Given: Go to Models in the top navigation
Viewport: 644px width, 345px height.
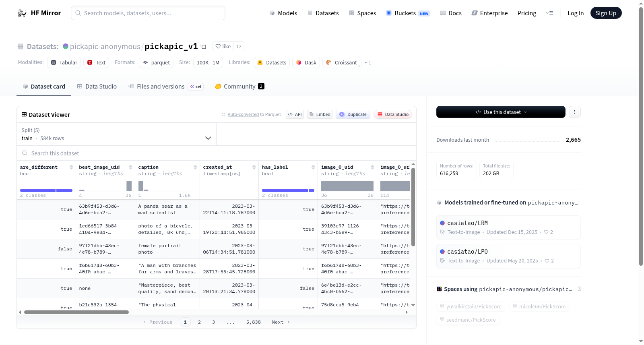Looking at the screenshot, I should coord(283,13).
